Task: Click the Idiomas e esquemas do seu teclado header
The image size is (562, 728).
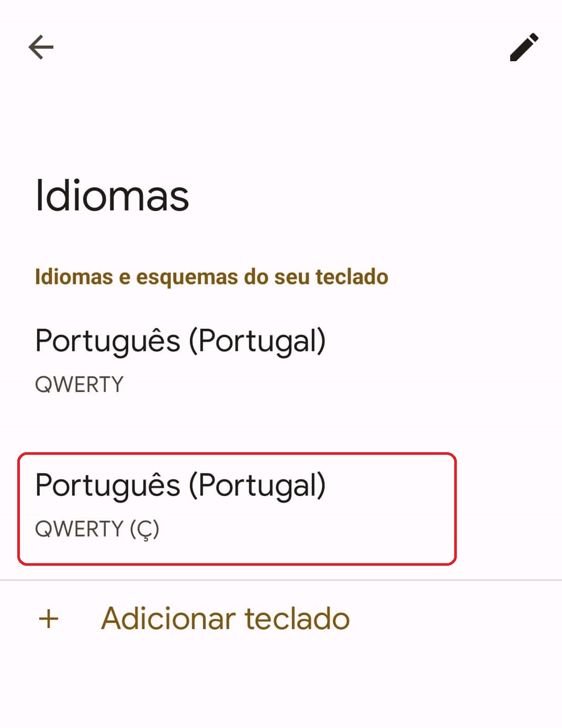Action: 211,277
